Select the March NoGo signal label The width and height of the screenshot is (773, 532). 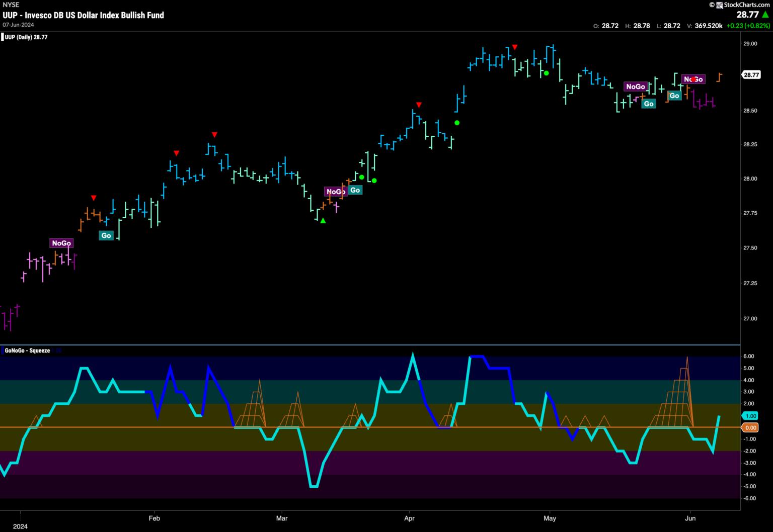[x=336, y=192]
